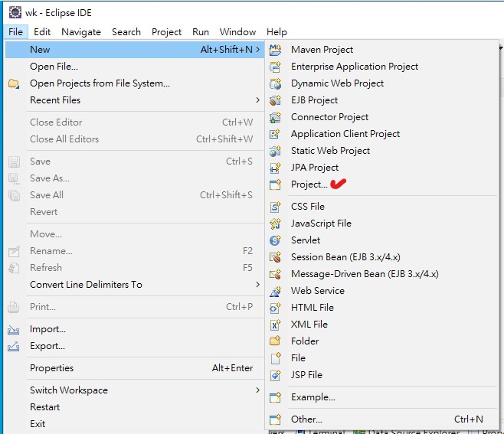This screenshot has height=434, width=504.
Task: Open the Window menu in the menu bar
Action: [237, 32]
